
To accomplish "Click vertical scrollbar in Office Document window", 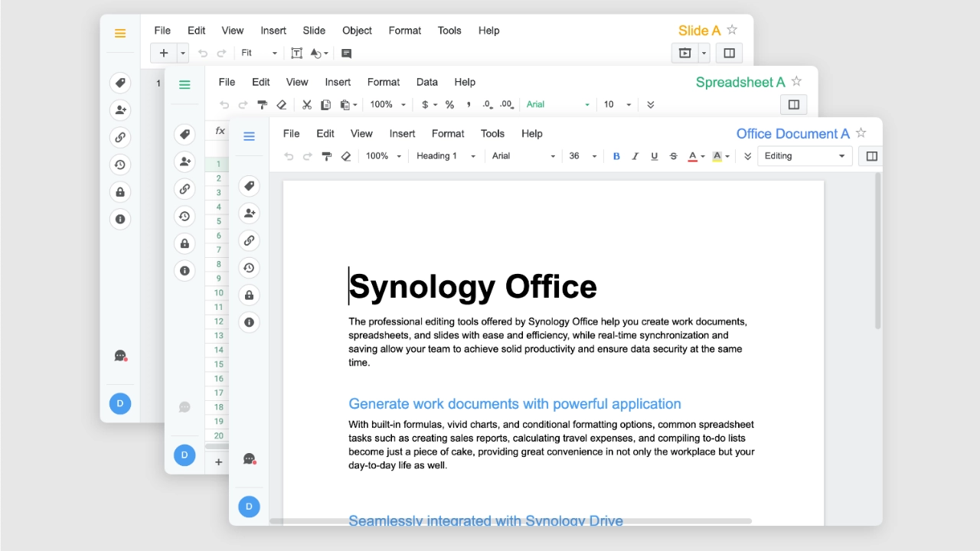I will point(877,251).
